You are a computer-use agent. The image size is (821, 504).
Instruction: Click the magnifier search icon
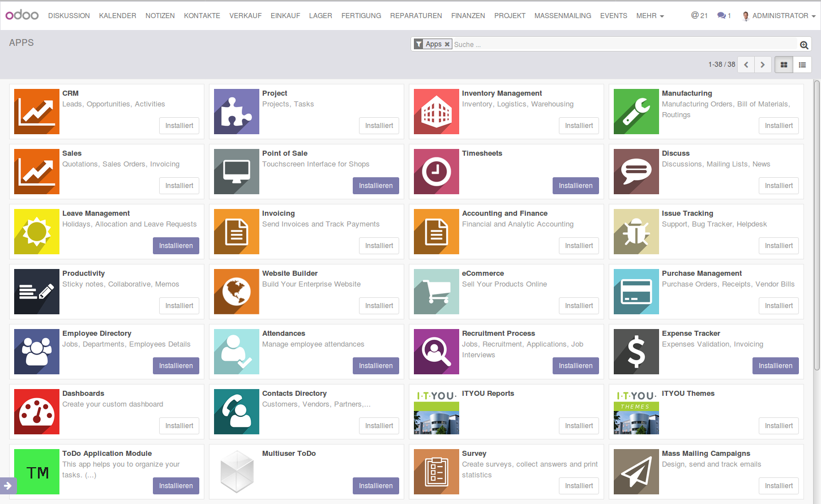coord(803,45)
